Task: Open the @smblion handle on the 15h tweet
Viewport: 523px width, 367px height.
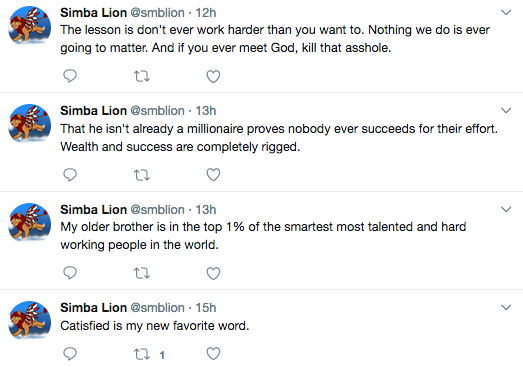Action: click(157, 308)
